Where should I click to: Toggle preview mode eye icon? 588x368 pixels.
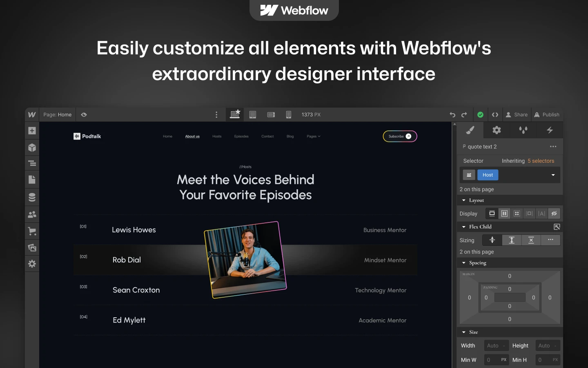(x=84, y=115)
